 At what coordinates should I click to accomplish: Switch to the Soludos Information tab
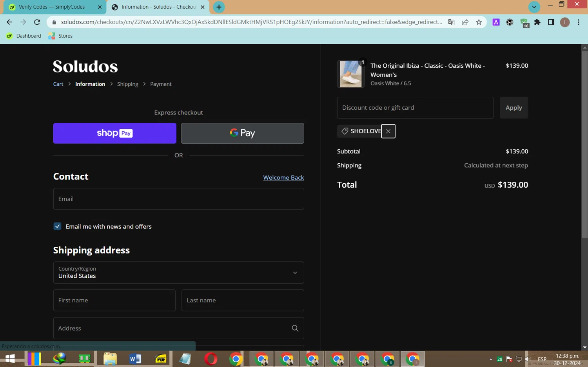[x=158, y=7]
